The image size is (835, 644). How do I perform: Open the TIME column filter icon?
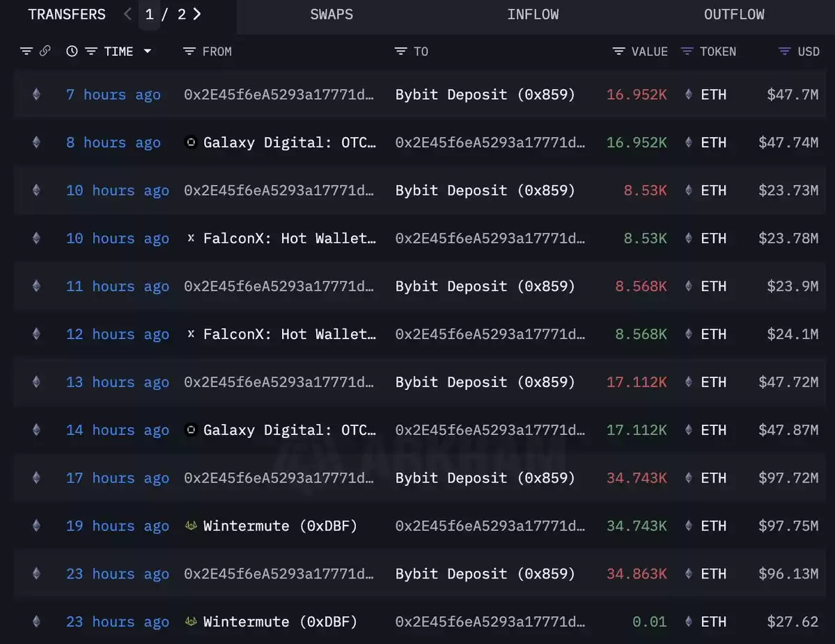click(x=91, y=51)
